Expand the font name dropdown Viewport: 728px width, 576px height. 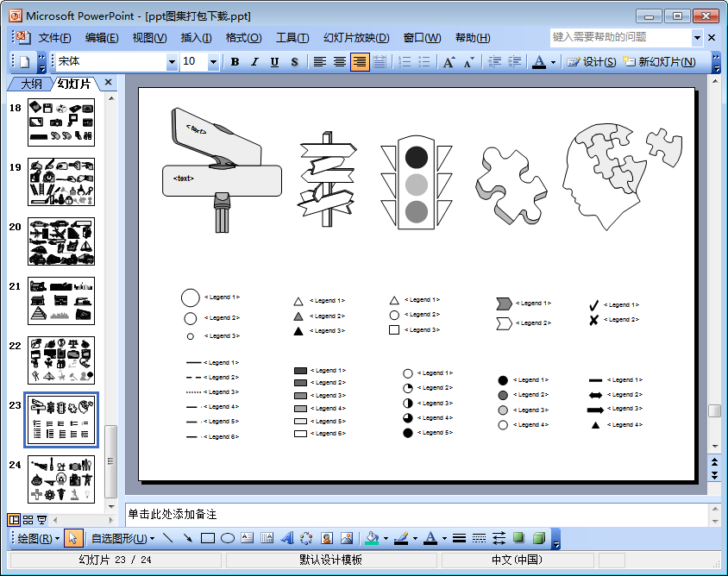(172, 62)
